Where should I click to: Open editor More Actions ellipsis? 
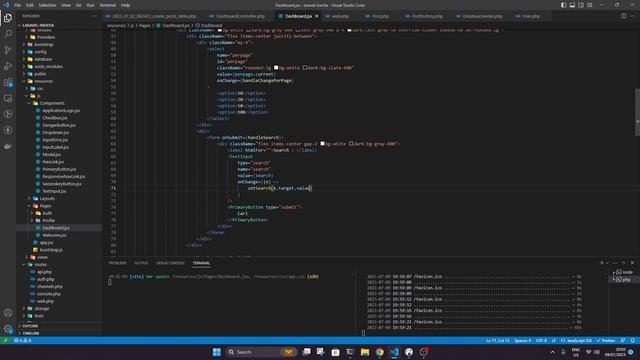click(x=633, y=16)
